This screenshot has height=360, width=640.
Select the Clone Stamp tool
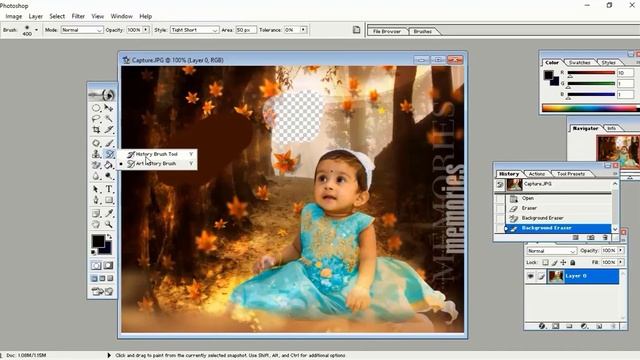96,154
